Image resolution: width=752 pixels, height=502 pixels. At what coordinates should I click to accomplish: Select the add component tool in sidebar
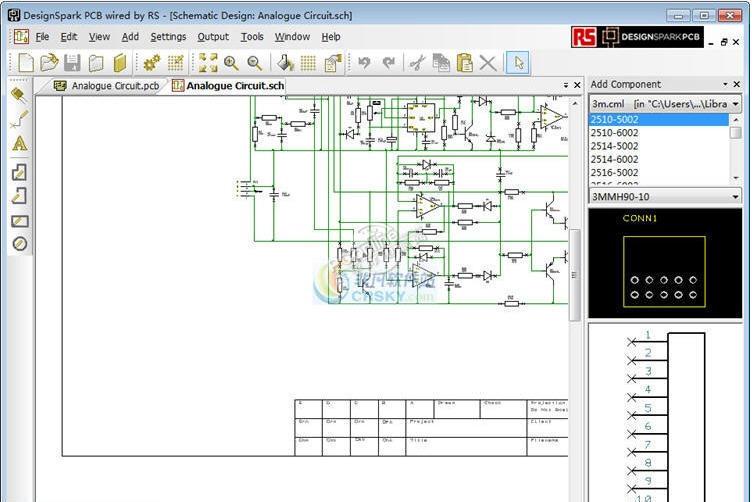click(x=19, y=95)
